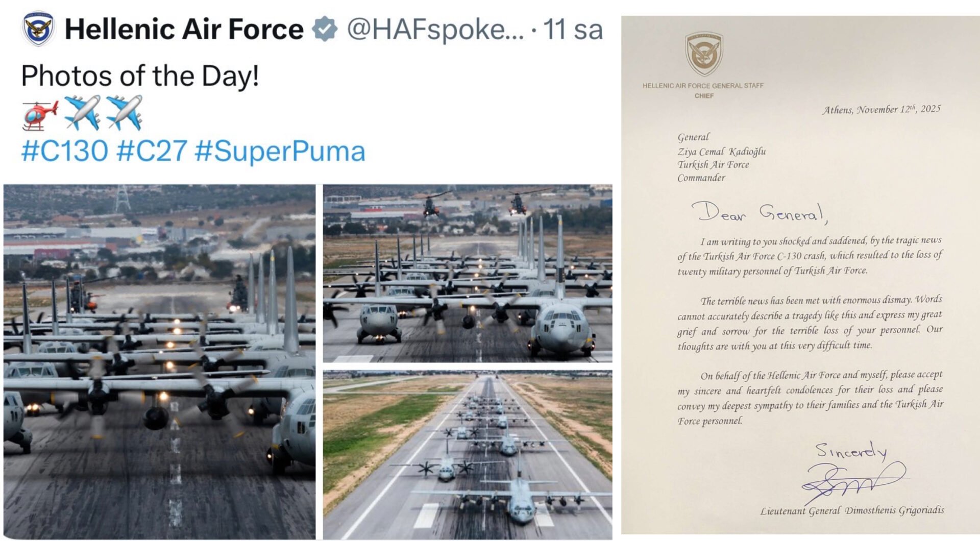
Task: Click the blue verified badge
Action: pyautogui.click(x=325, y=29)
